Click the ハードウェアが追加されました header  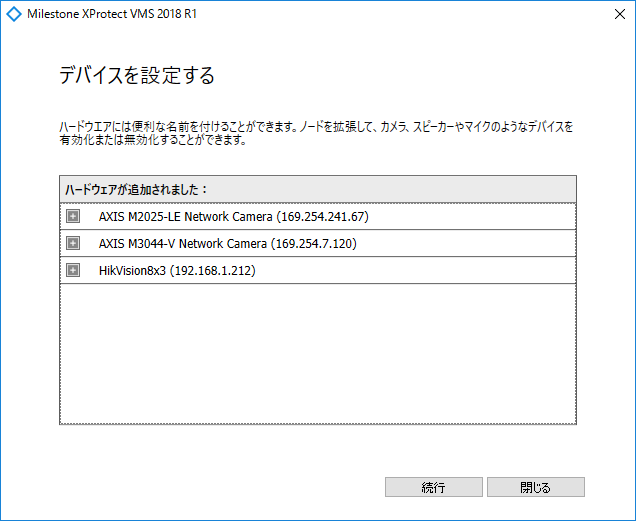[318, 189]
